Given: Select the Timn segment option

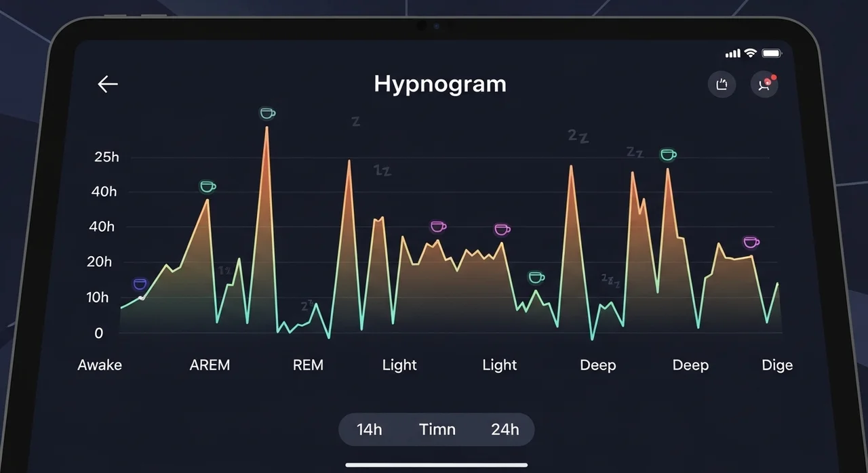Looking at the screenshot, I should pyautogui.click(x=437, y=430).
